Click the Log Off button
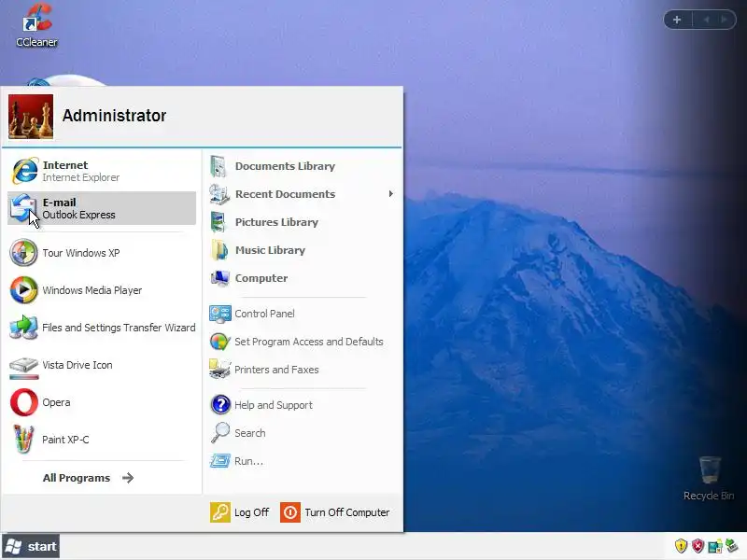The image size is (747, 560). 240,512
